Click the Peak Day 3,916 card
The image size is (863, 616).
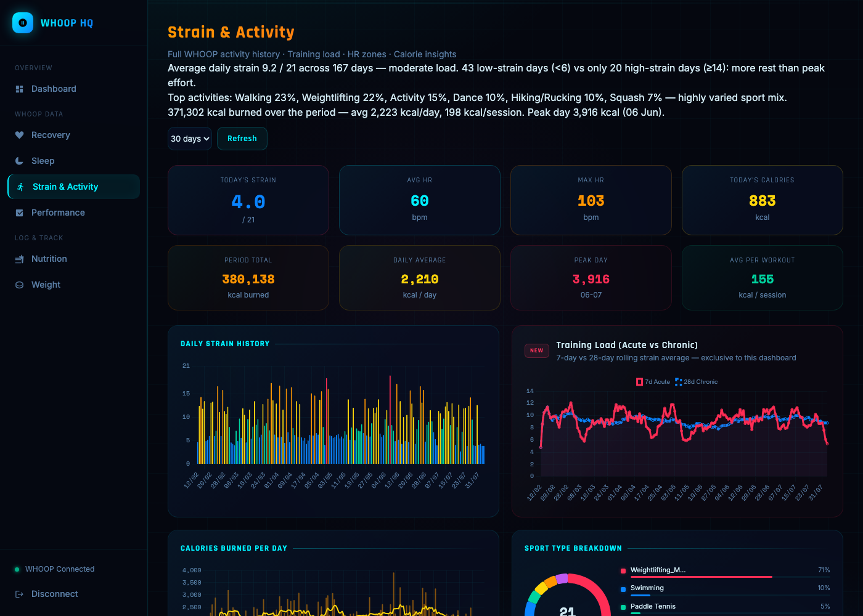coord(591,278)
